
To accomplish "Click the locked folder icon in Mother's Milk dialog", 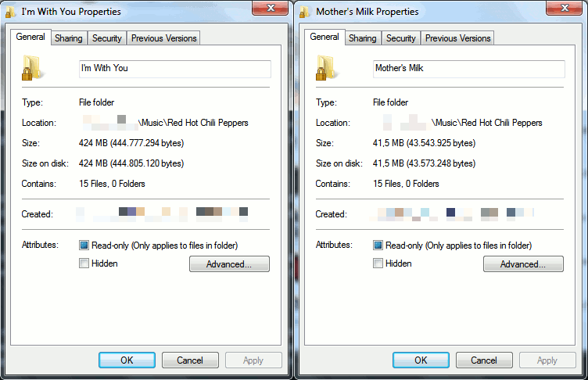I will click(x=325, y=68).
